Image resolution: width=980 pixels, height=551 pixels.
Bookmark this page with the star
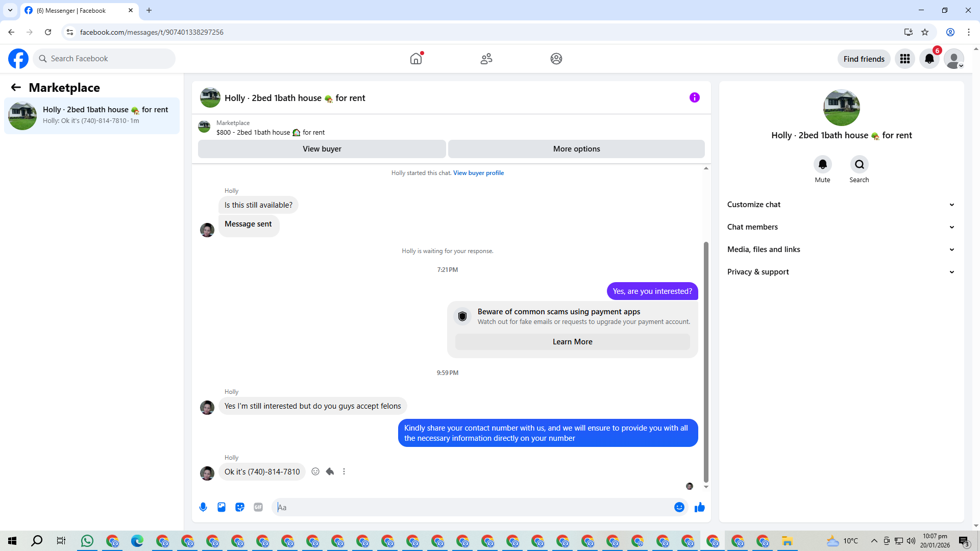point(925,32)
